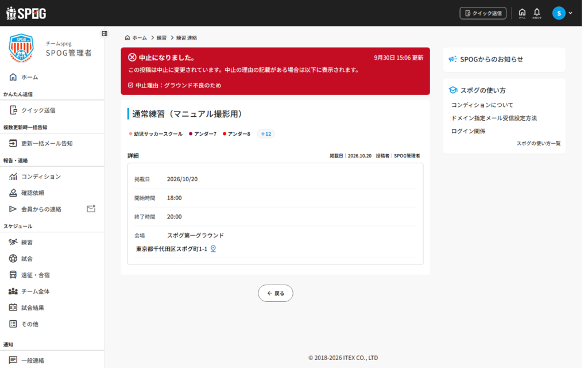
Task: Click the 試合 soccer ball icon
Action: click(13, 258)
